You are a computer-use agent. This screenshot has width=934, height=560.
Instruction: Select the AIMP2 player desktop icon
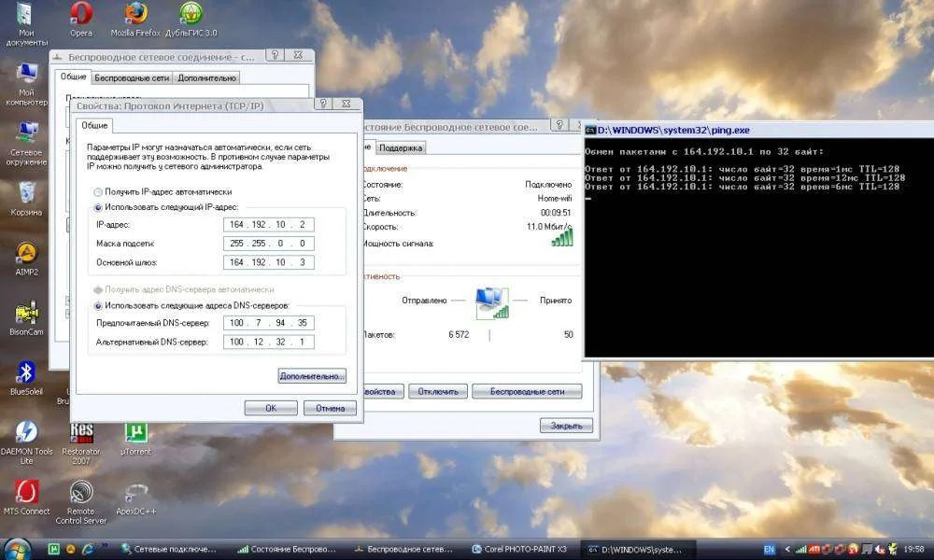click(26, 254)
